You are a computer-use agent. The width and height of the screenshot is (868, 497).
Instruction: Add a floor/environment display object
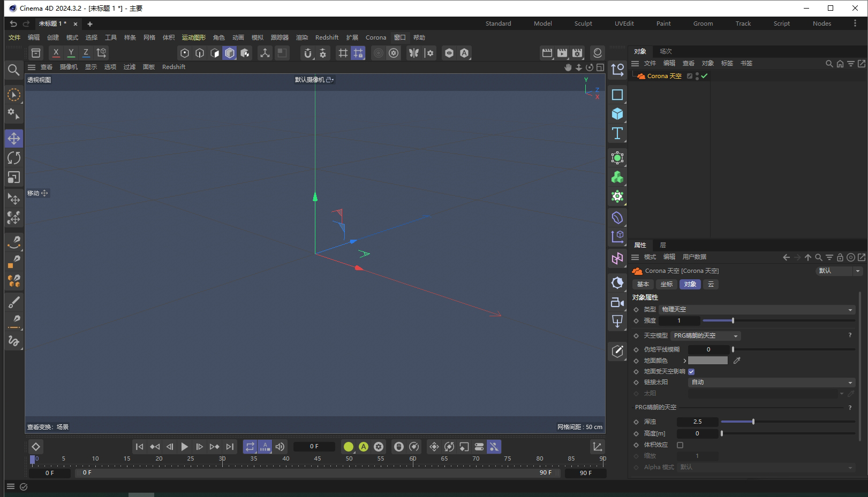point(617,322)
